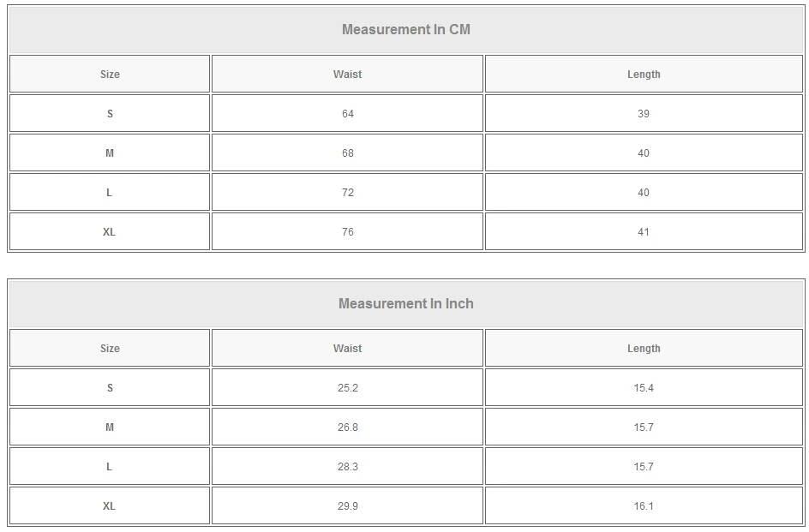The image size is (809, 532).
Task: Click the "Measurement In CM" table title
Action: pos(406,29)
